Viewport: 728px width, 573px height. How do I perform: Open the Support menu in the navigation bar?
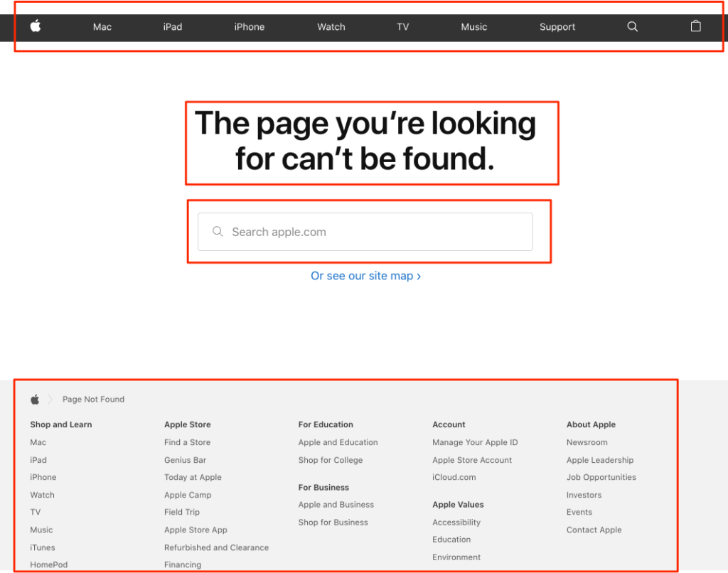(x=557, y=27)
